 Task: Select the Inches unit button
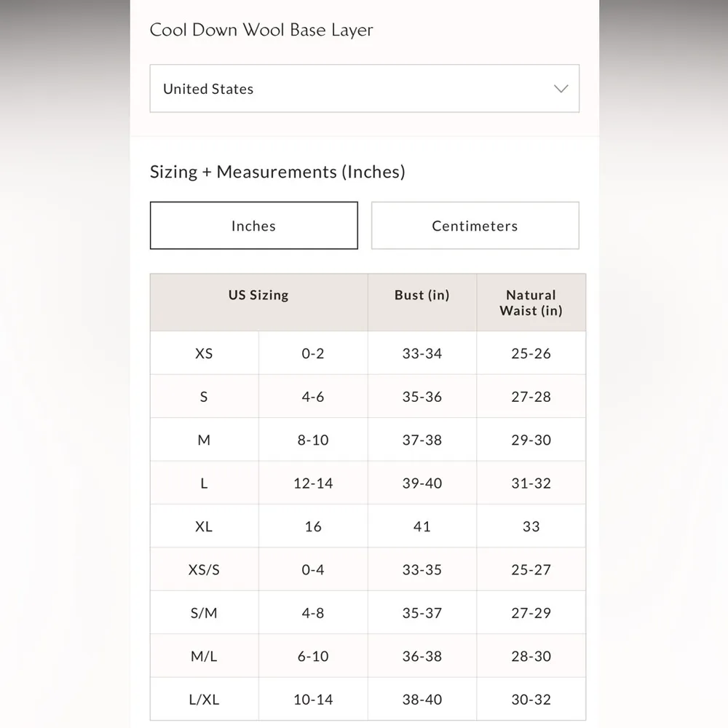tap(253, 226)
